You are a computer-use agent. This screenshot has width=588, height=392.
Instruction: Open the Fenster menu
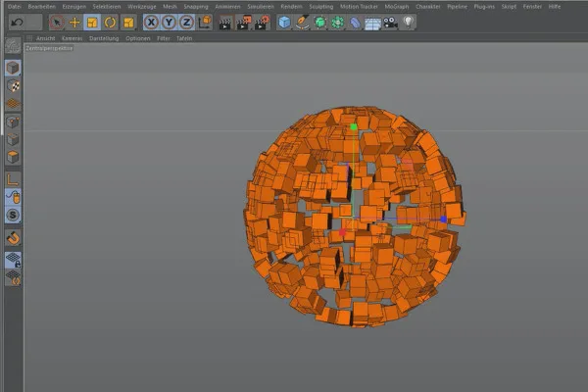coord(532,7)
